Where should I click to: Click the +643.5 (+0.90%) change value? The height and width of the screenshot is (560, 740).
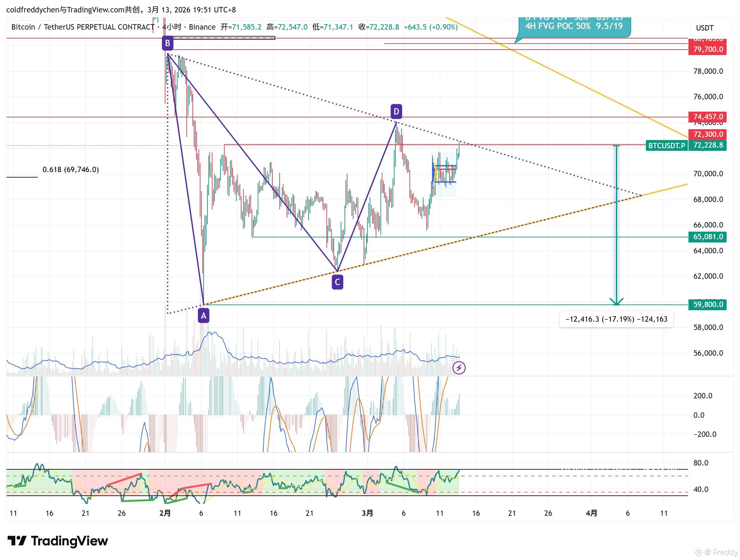431,27
